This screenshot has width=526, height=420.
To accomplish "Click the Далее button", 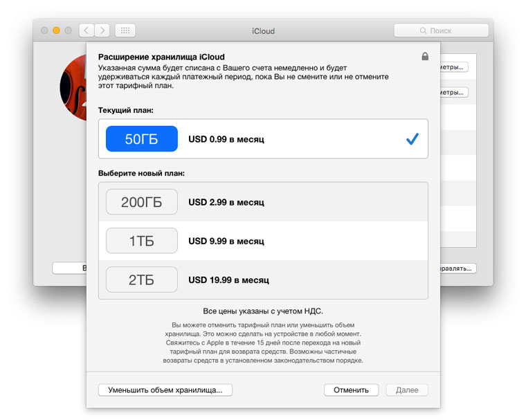I will point(407,390).
